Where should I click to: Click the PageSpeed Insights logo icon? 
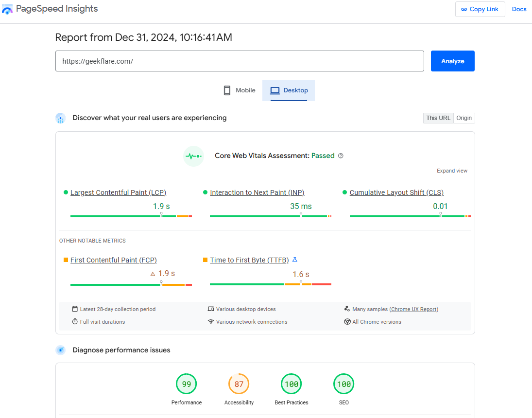7,9
